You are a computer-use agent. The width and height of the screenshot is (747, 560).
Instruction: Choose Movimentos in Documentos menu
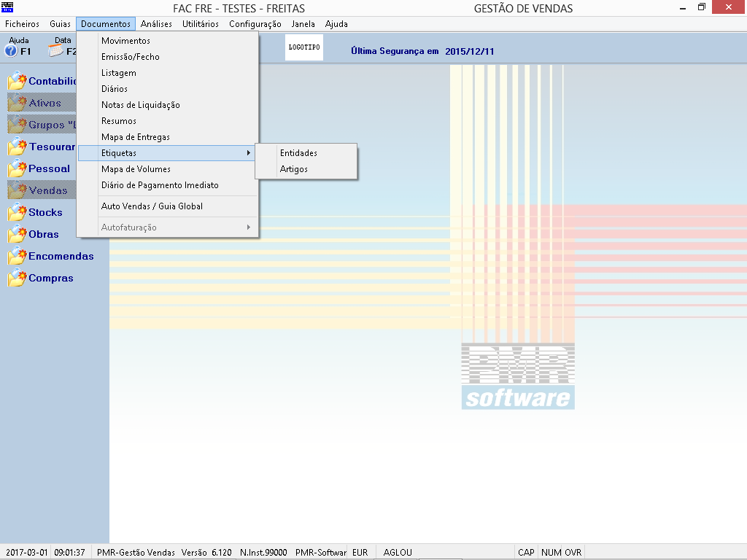click(x=125, y=41)
